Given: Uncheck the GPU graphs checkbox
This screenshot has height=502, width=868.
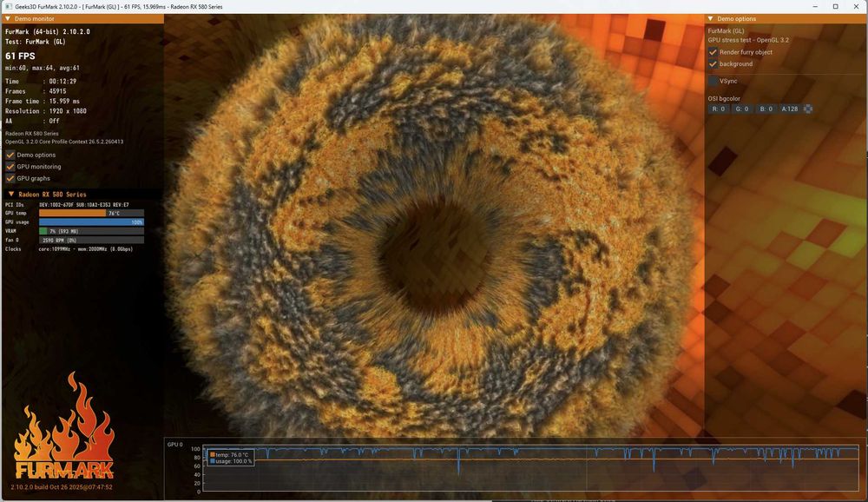Looking at the screenshot, I should click(x=10, y=178).
